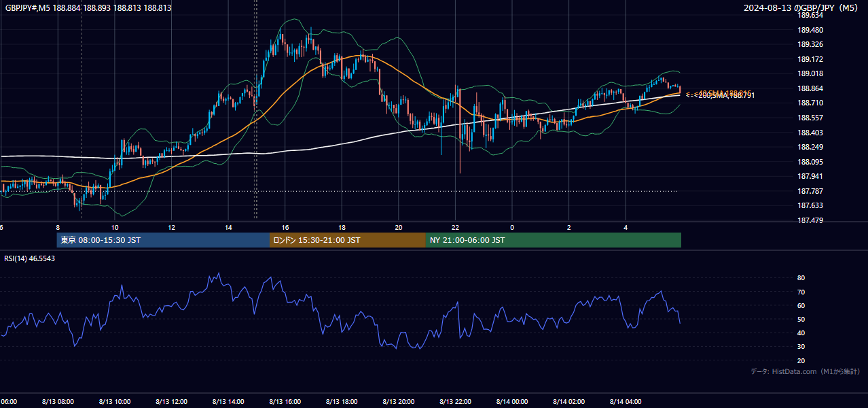The image size is (868, 408).
Task: Click price axis label 188.864
Action: coord(810,88)
